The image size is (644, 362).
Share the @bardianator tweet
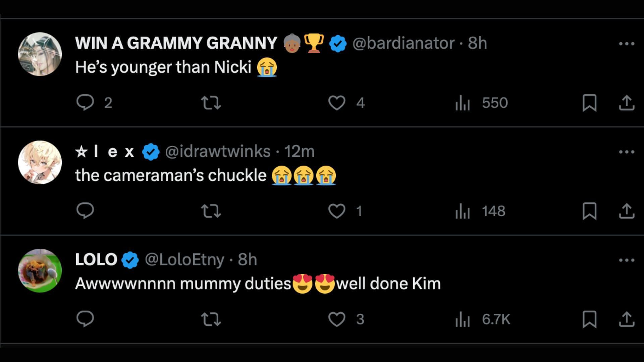[x=626, y=103]
